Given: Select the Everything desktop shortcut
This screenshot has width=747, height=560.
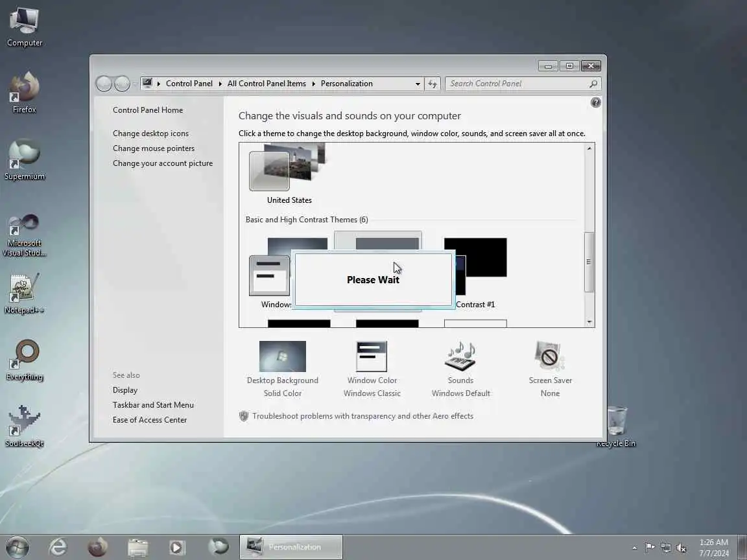Looking at the screenshot, I should click(x=24, y=360).
